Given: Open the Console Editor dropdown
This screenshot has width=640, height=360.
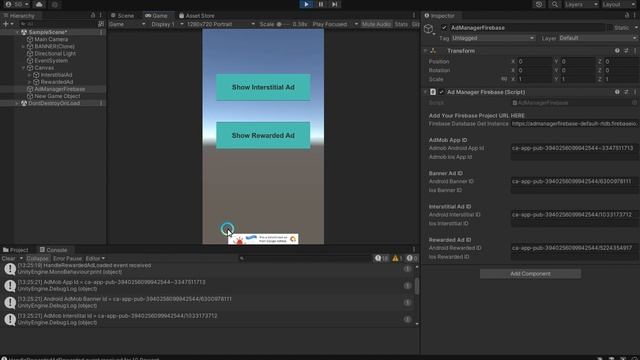Looking at the screenshot, I should pos(95,258).
